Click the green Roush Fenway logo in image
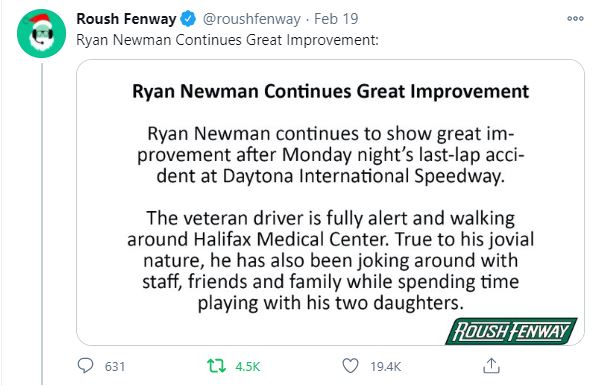Screen dimensions: 599x386 coord(511,331)
